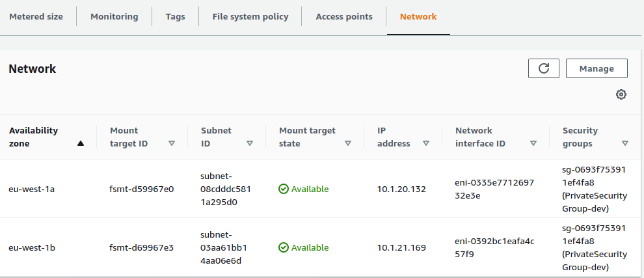The height and width of the screenshot is (278, 644).
Task: Switch to the Metered size tab
Action: coord(36,17)
